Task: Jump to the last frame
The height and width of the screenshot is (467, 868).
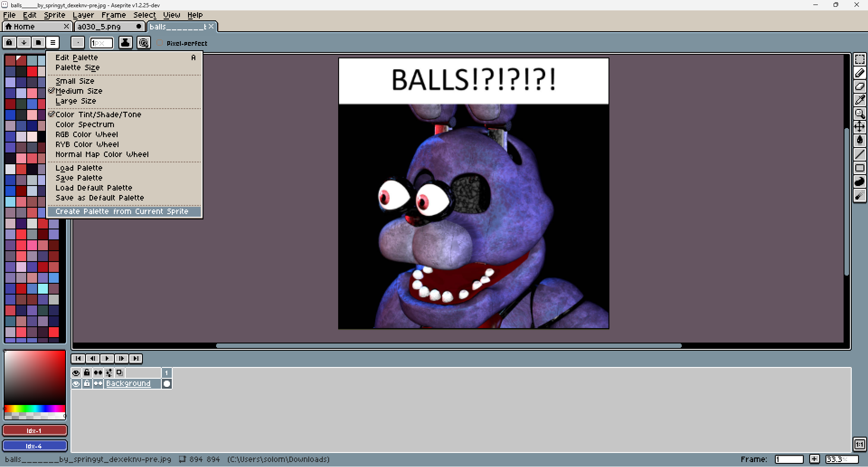Action: point(136,358)
